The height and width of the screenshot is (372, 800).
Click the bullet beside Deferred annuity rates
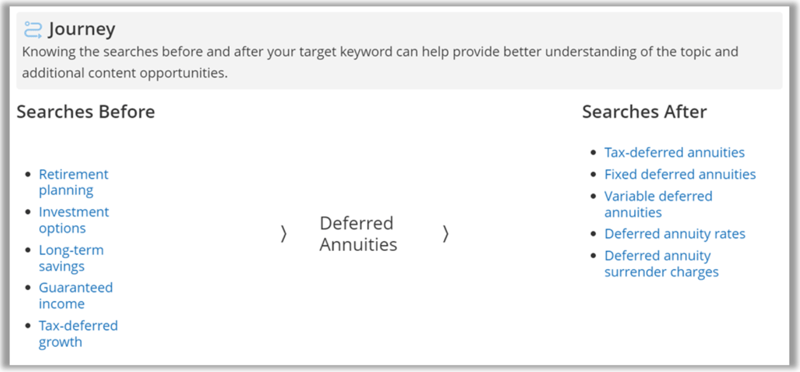(593, 234)
